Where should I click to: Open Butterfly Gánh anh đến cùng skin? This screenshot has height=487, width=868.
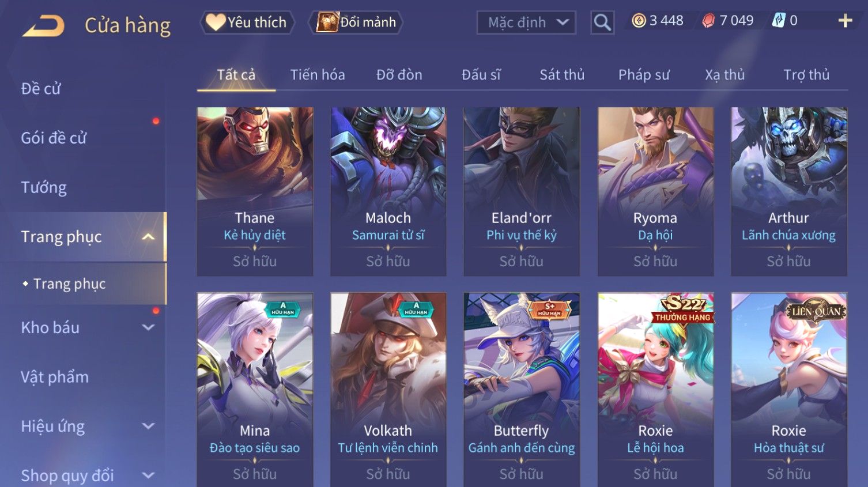522,390
